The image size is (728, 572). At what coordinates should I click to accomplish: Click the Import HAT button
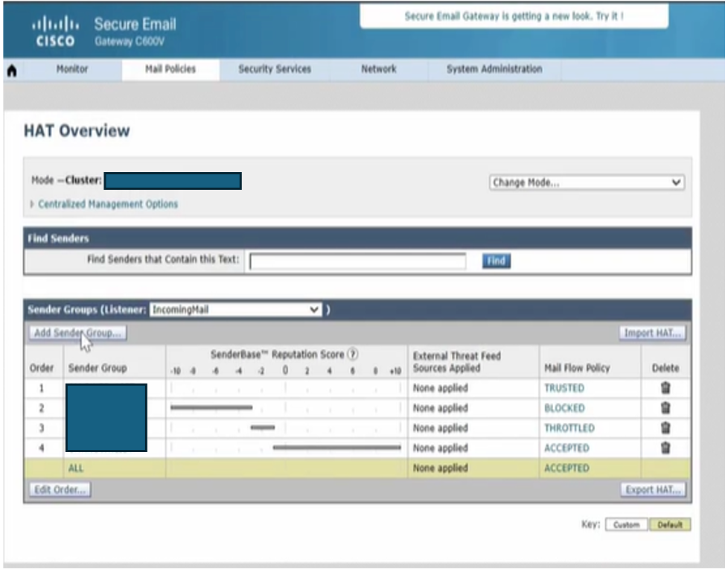point(652,333)
